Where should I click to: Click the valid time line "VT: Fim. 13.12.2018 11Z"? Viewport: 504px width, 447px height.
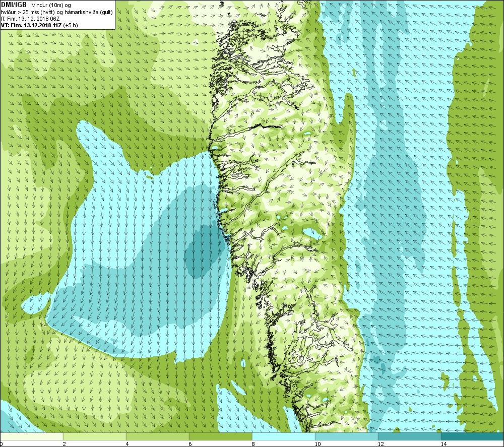32,25
